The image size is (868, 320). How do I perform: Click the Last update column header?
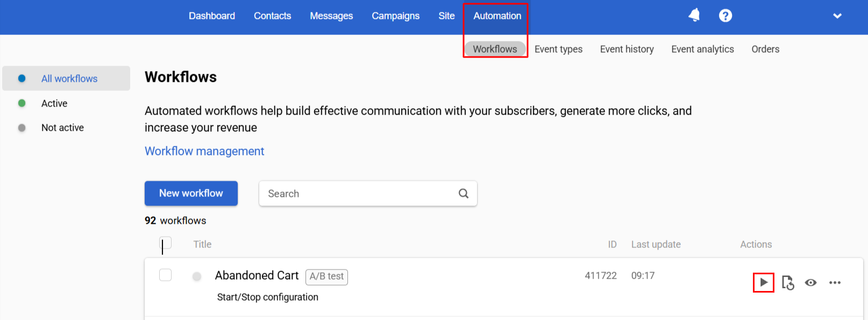pos(656,244)
